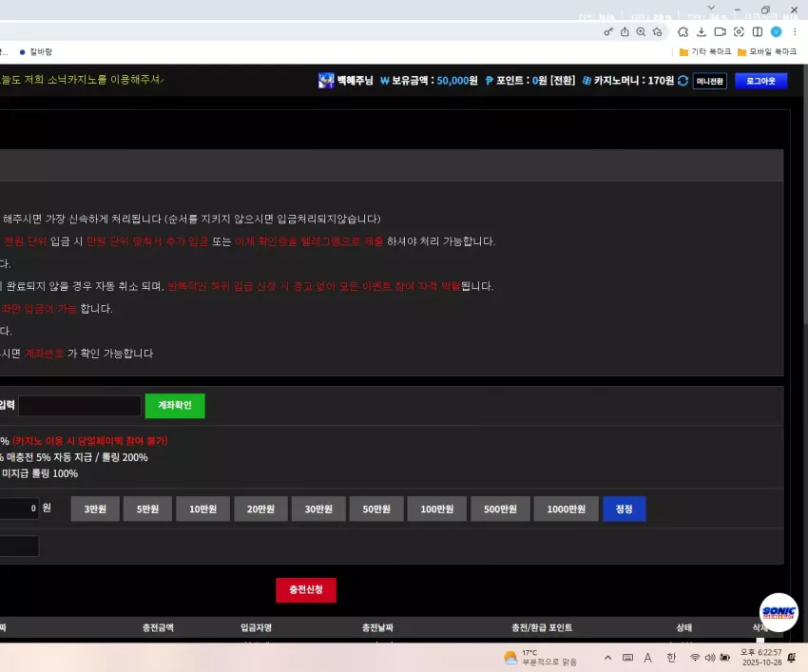Open the volume speaker icon
Screen dimensions: 808x672
710,658
